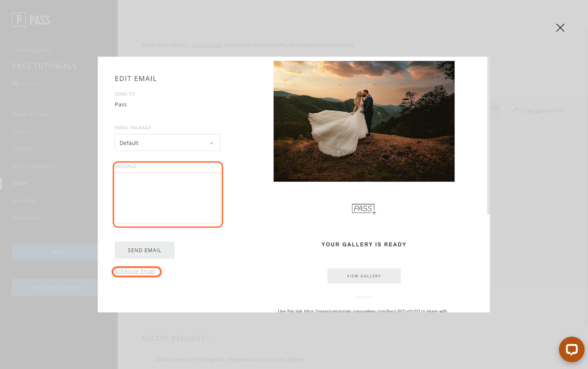Click the YOUR GALLERY IS READY heading
The width and height of the screenshot is (588, 369).
[364, 244]
